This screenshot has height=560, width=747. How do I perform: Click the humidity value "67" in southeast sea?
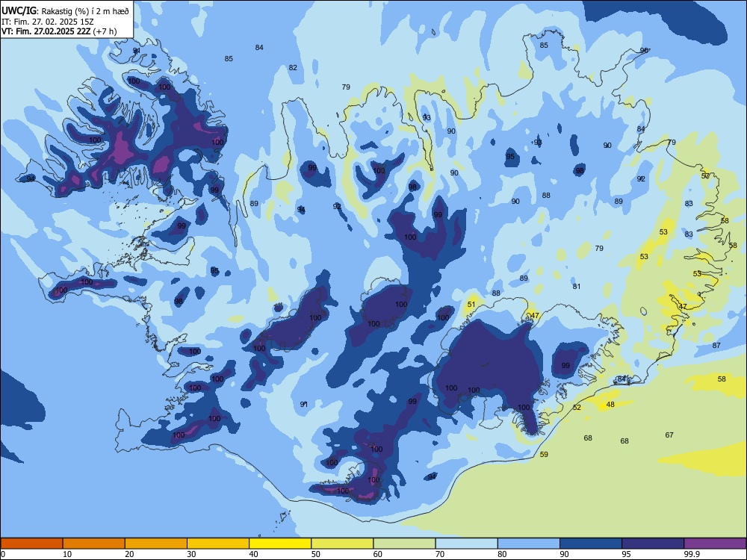(669, 435)
